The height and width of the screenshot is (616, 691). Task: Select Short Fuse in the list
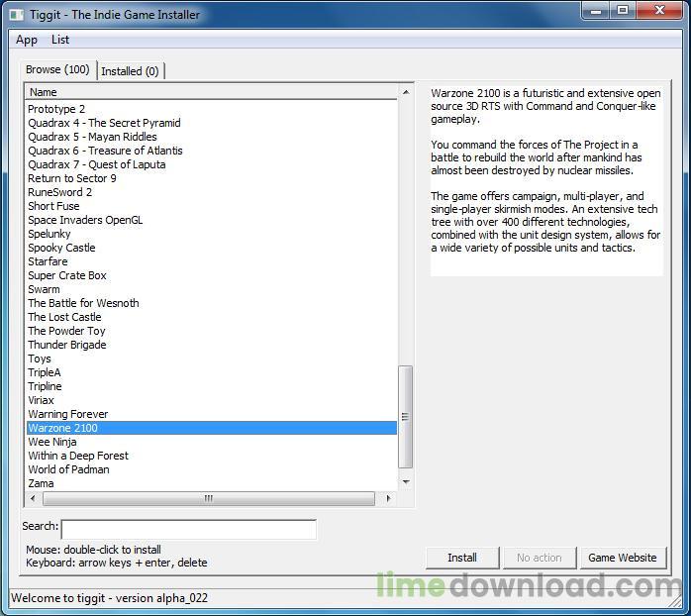pyautogui.click(x=212, y=206)
